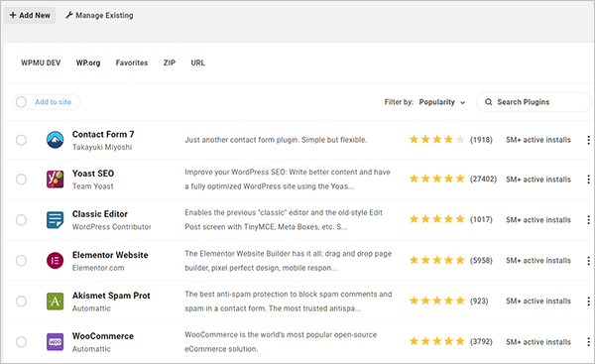Click the Classic Editor plugin icon
Screen dimensions: 595x364
tap(55, 220)
